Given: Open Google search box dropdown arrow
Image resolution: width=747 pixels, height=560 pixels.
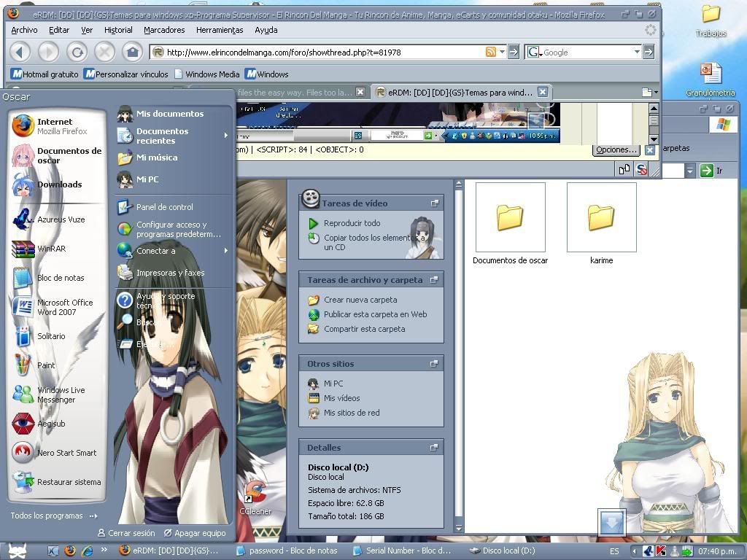Looking at the screenshot, I should point(637,52).
